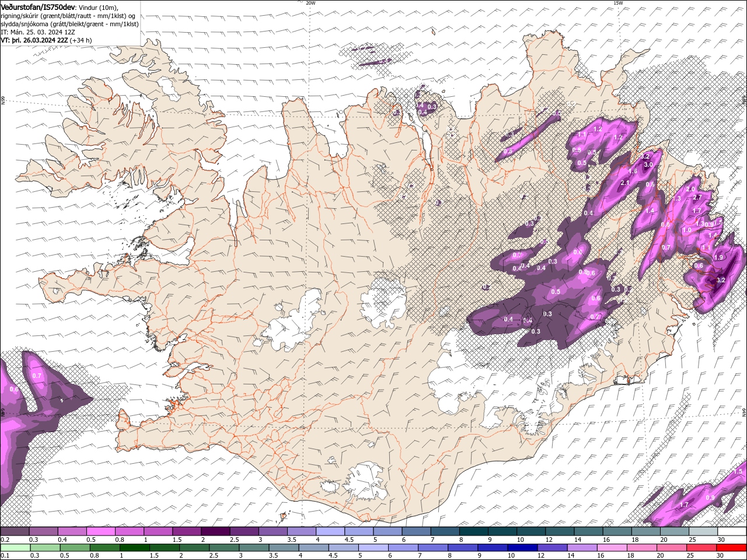Select lower rain legend swatch between 20 and 25
Screen dimensions: 747x560
[x=671, y=548]
